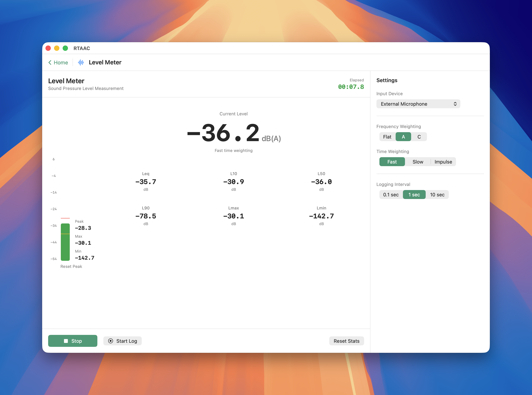
Task: Click the stop square icon in Stop button
Action: 66,341
